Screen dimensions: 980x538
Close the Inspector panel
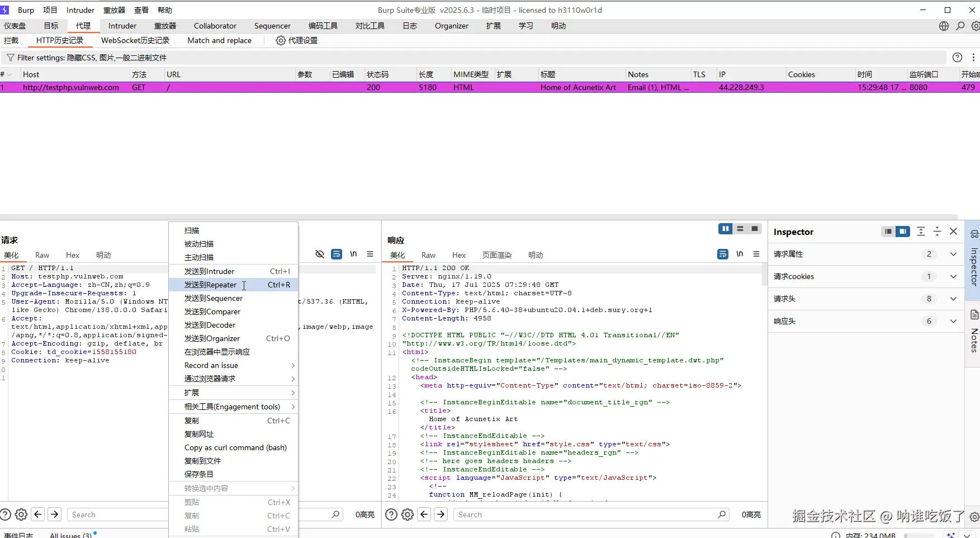(953, 232)
